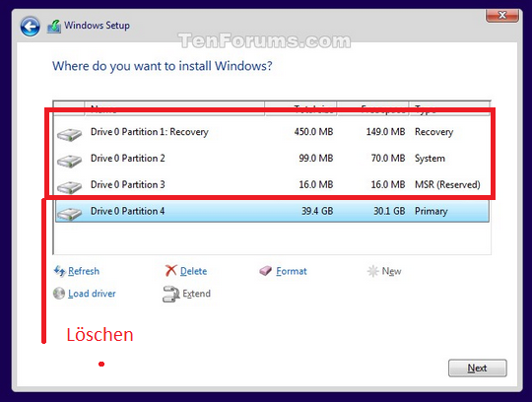Screen dimensions: 532x402
Task: Click the Primary type cell
Action: (432, 211)
